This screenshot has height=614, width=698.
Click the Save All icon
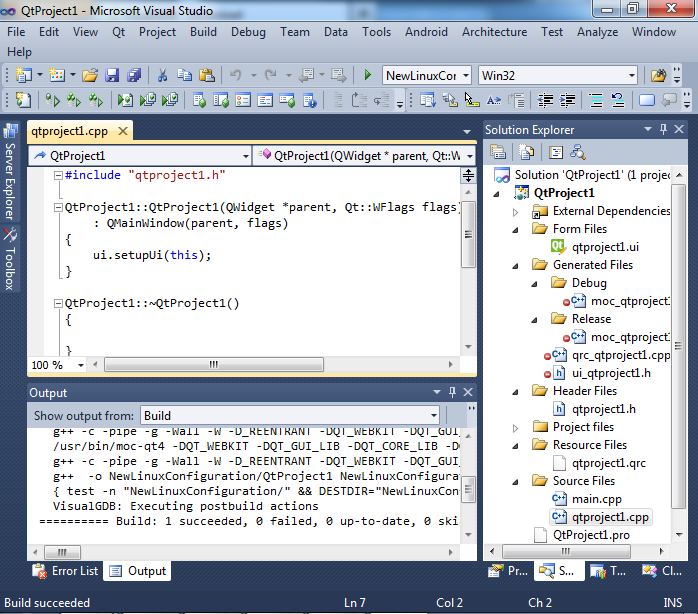[134, 75]
